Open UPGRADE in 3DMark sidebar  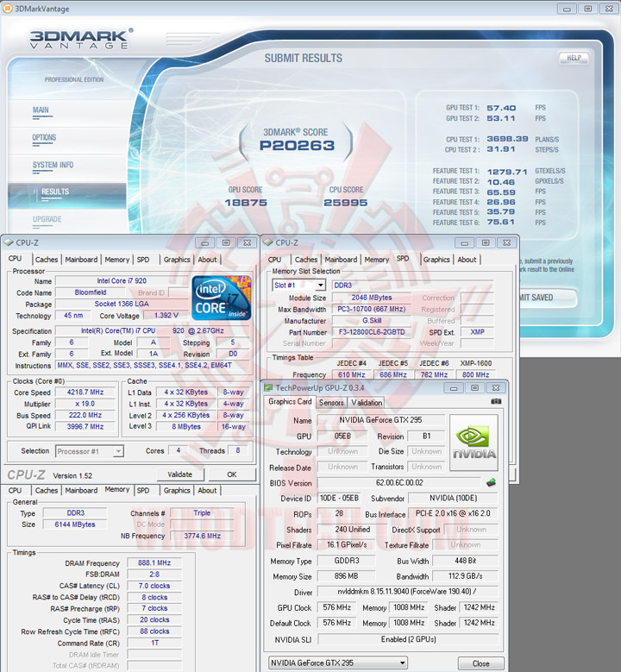(47, 219)
